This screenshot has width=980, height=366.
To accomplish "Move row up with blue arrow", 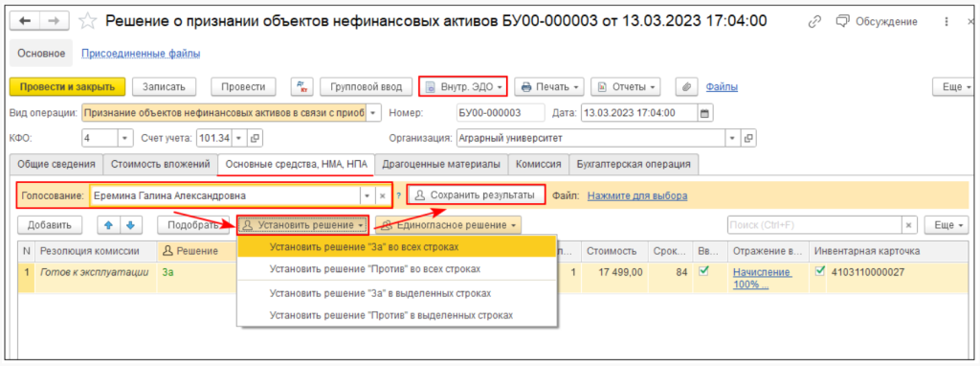I will (x=108, y=224).
